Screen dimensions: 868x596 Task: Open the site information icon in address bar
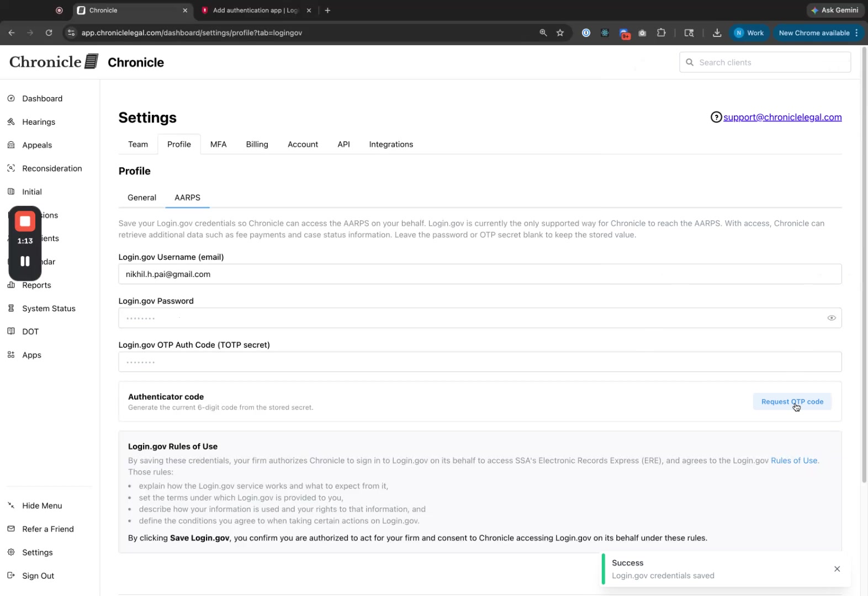(71, 33)
